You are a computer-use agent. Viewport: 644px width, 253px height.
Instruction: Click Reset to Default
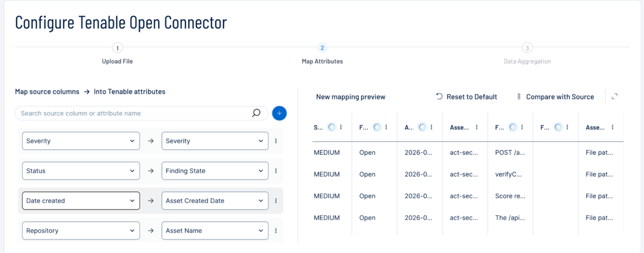click(467, 97)
